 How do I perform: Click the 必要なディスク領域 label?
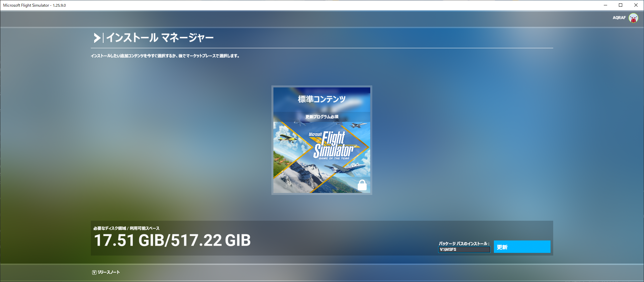coord(110,228)
